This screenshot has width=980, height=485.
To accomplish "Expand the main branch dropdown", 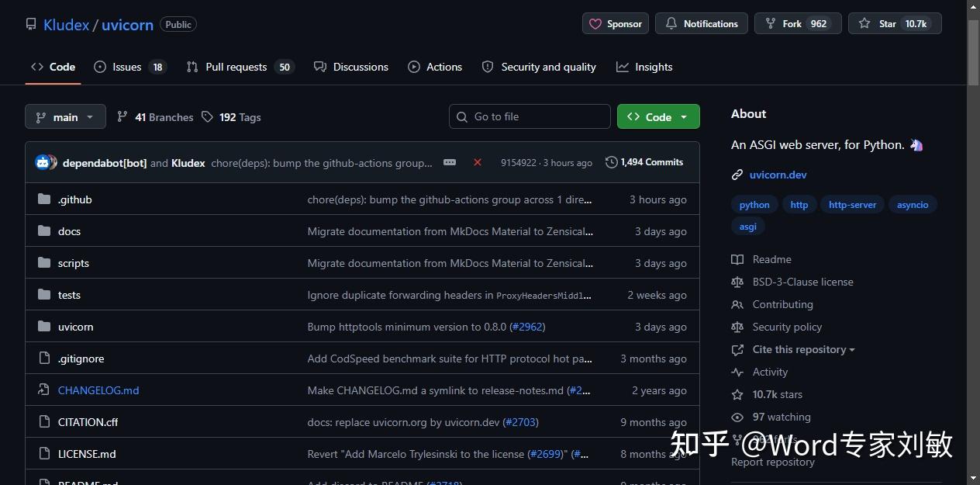I will click(x=65, y=116).
